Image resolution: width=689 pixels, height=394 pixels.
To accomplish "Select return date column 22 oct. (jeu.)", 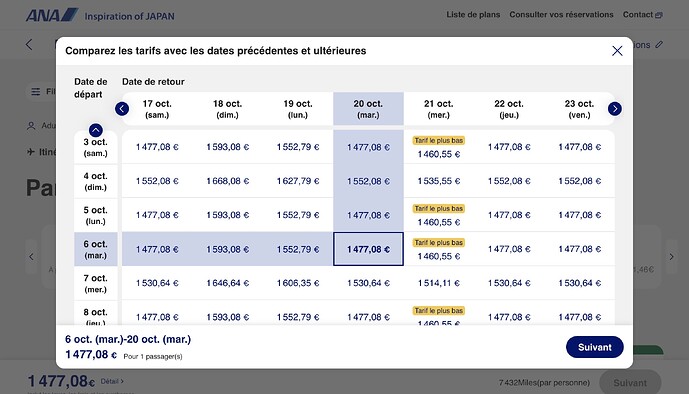I will [509, 109].
